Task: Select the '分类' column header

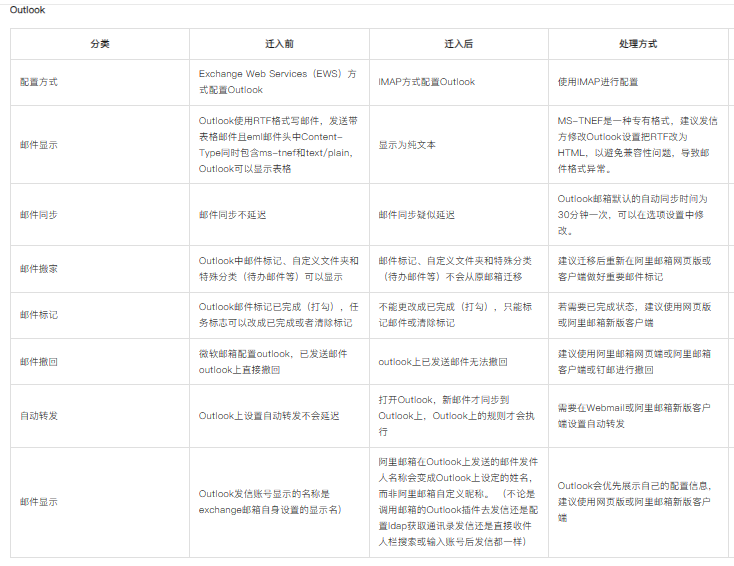Action: click(100, 44)
